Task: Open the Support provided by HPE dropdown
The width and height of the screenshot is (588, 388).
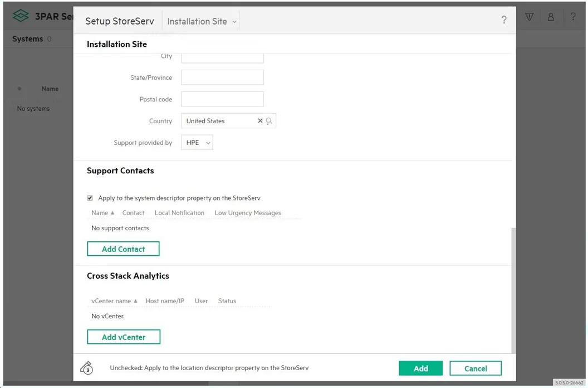Action: [x=197, y=143]
